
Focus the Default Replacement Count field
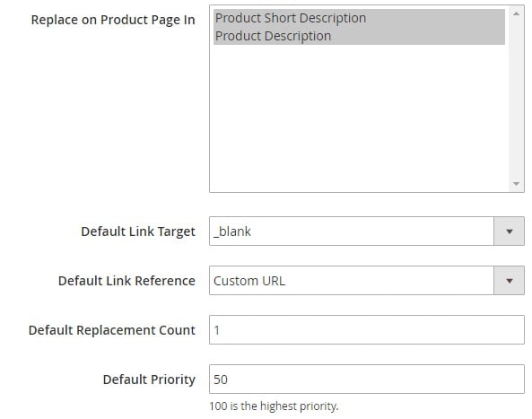pos(367,330)
